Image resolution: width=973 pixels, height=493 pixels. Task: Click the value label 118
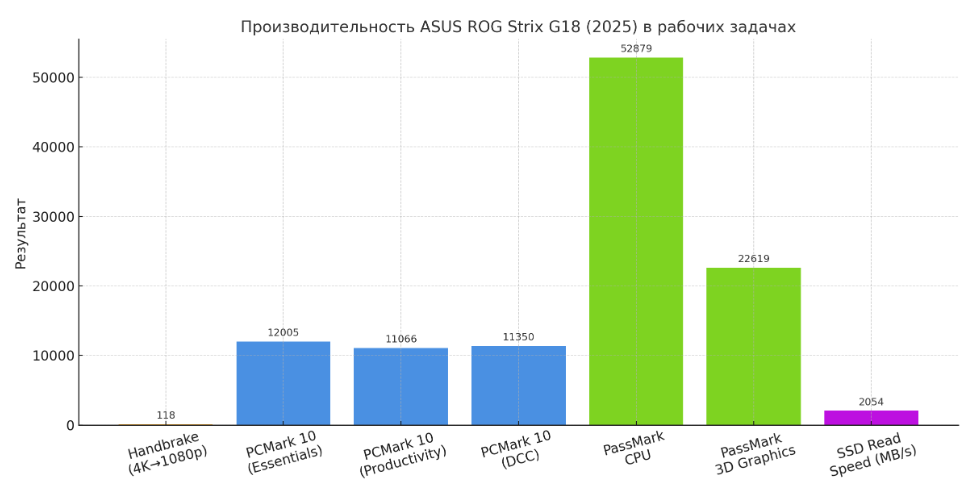pos(166,415)
